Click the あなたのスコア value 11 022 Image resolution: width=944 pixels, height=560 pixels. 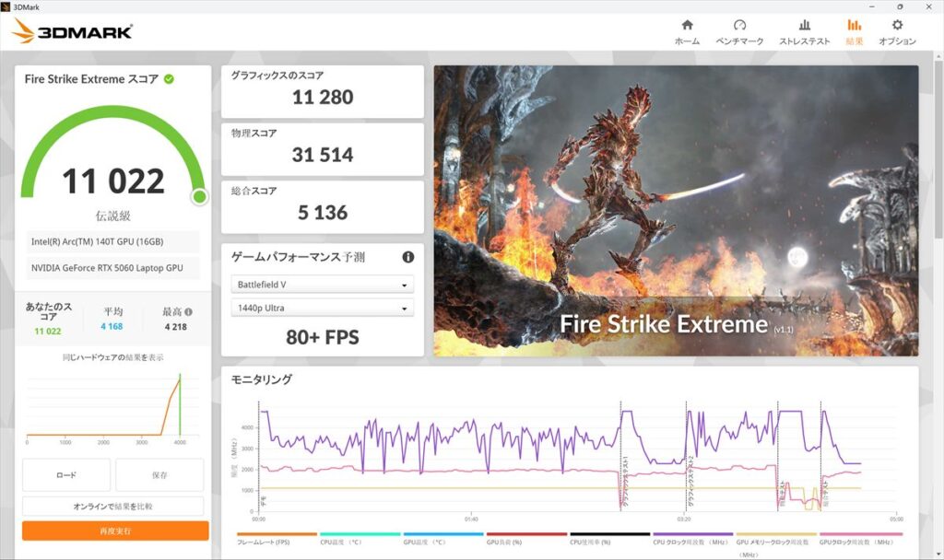coord(48,331)
